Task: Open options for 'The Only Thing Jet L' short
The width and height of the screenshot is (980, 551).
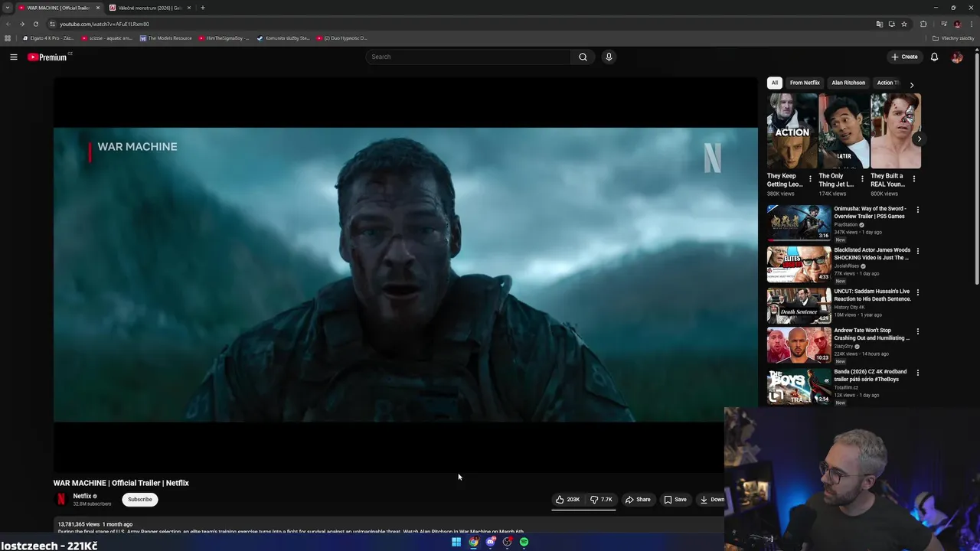Action: pyautogui.click(x=862, y=179)
